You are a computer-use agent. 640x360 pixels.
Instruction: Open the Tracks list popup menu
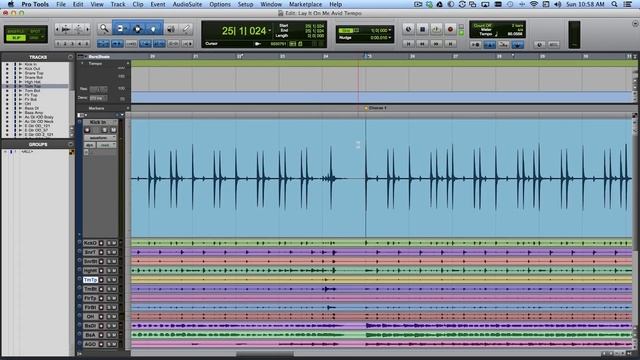tap(70, 57)
